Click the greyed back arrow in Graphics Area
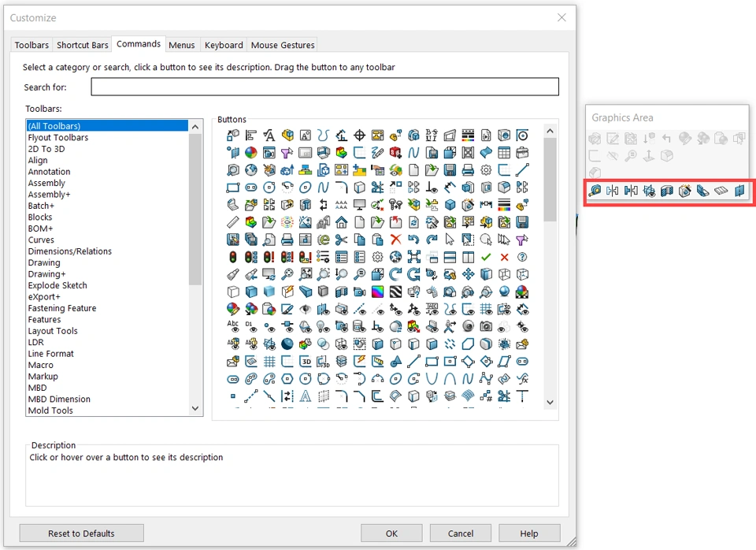The height and width of the screenshot is (550, 756). pos(667,139)
